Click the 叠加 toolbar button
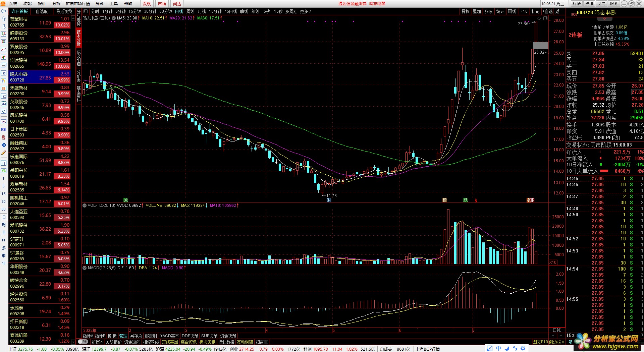 tap(477, 11)
